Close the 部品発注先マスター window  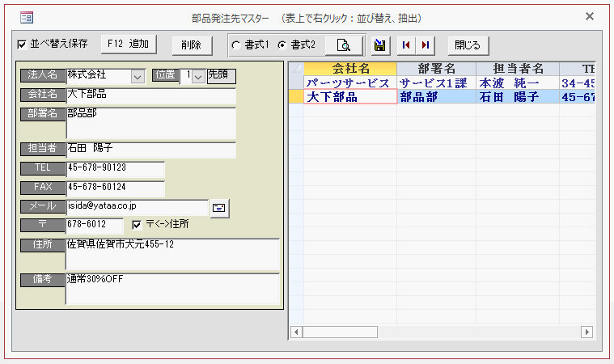pyautogui.click(x=590, y=16)
